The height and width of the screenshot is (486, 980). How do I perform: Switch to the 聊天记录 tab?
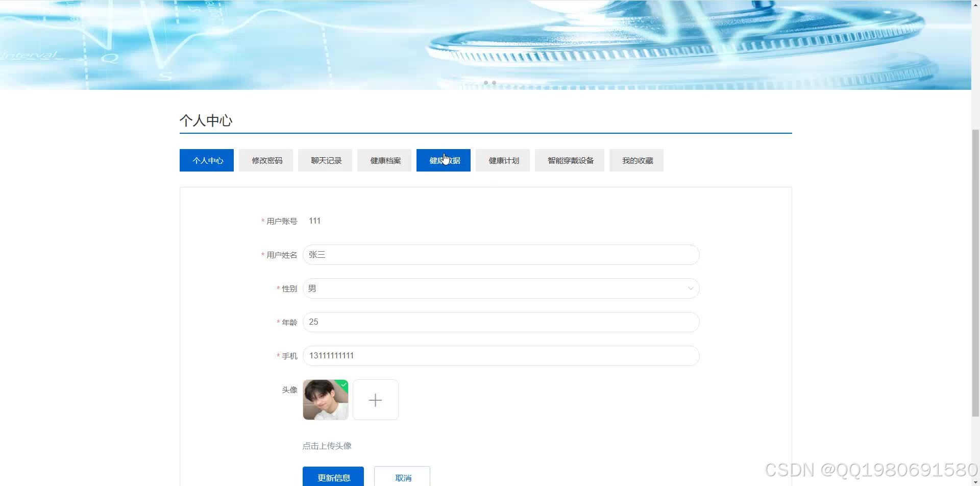coord(325,160)
